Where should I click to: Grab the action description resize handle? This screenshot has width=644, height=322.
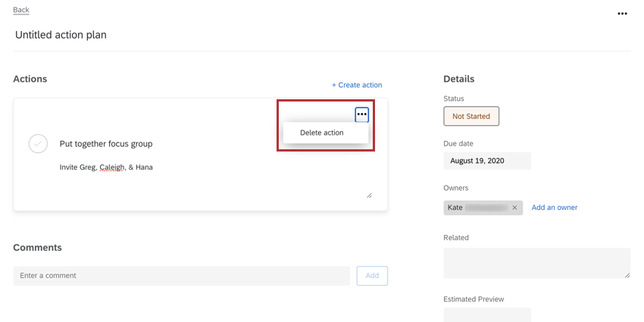[x=369, y=195]
